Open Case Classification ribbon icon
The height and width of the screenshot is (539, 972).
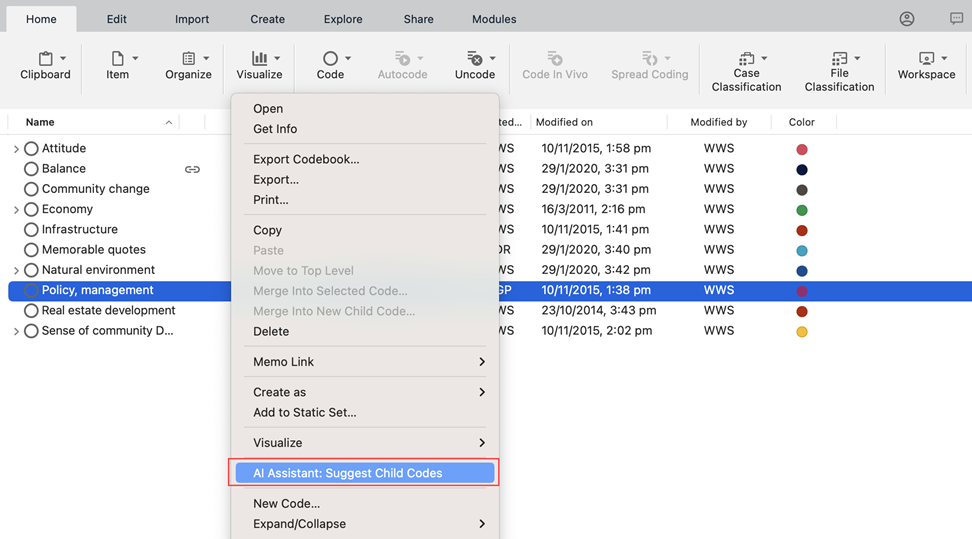pyautogui.click(x=746, y=59)
